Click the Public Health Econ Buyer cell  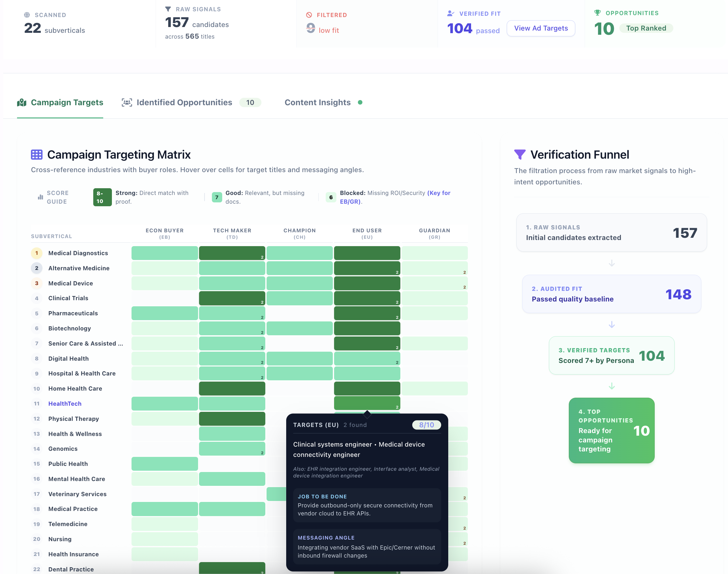pyautogui.click(x=165, y=464)
